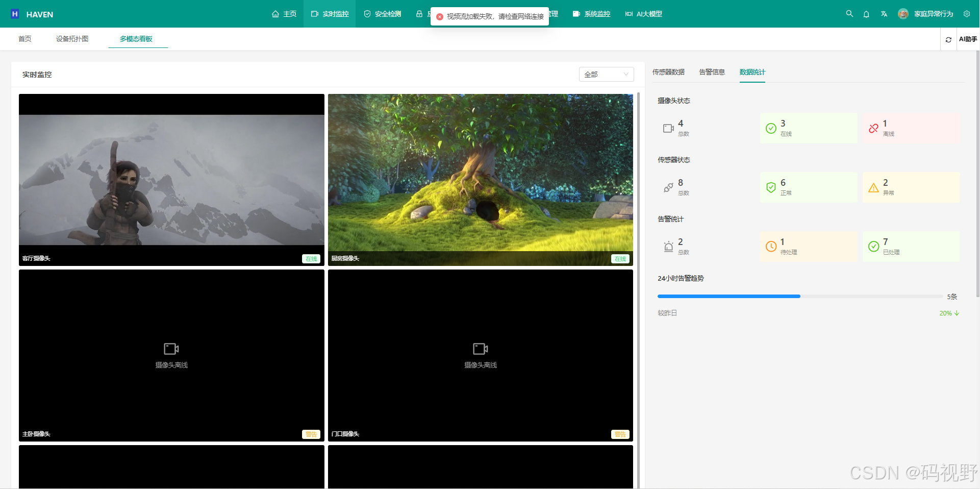Open the 家庭异常行为 user name
The image size is (980, 489).
click(x=934, y=14)
